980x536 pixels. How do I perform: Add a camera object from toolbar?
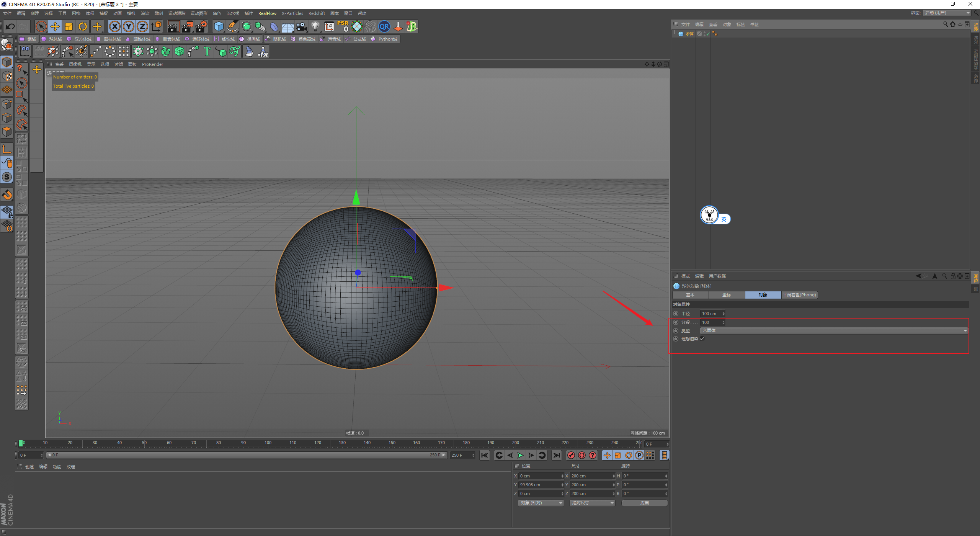tap(302, 26)
